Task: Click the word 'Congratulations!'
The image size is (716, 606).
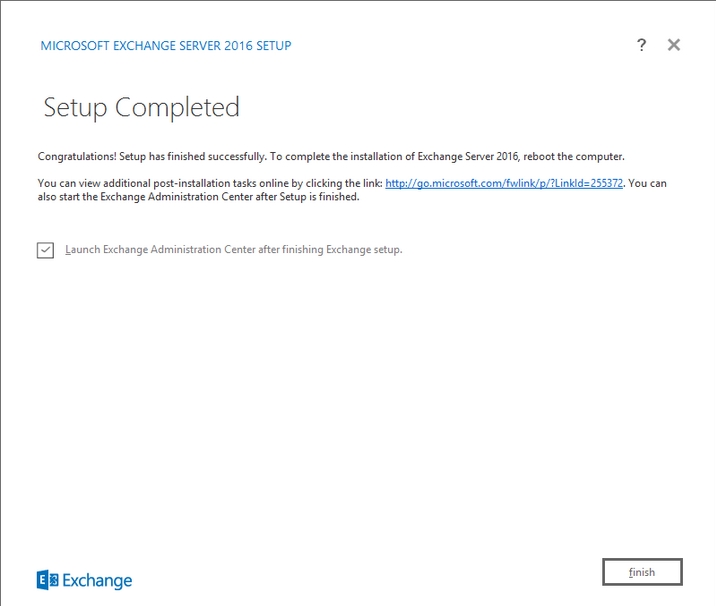Action: tap(72, 157)
